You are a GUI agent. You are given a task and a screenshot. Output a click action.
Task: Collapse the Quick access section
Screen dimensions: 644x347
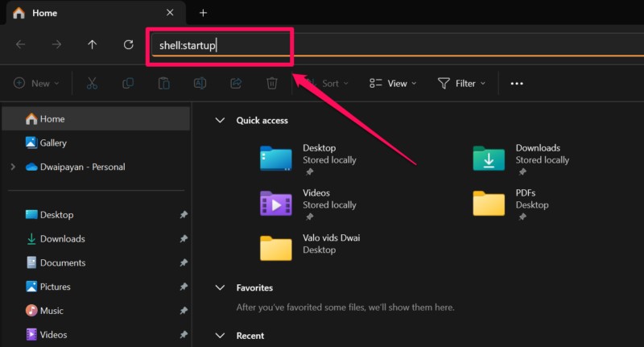coord(219,121)
